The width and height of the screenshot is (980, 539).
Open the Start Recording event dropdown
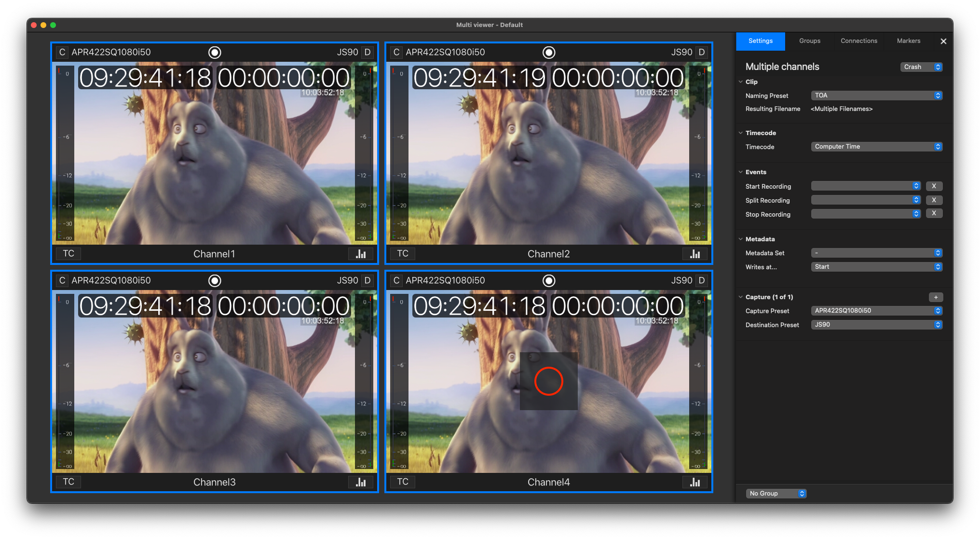pyautogui.click(x=866, y=186)
